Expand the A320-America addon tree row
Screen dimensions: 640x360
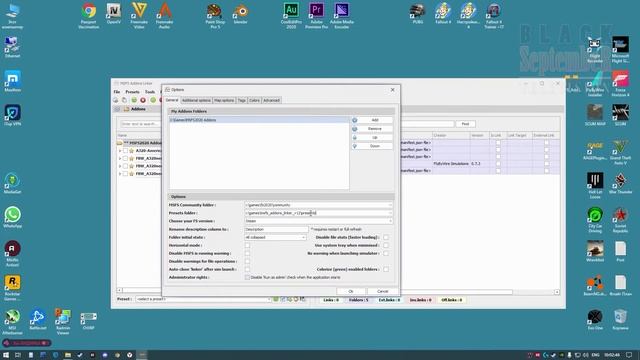tap(120, 151)
